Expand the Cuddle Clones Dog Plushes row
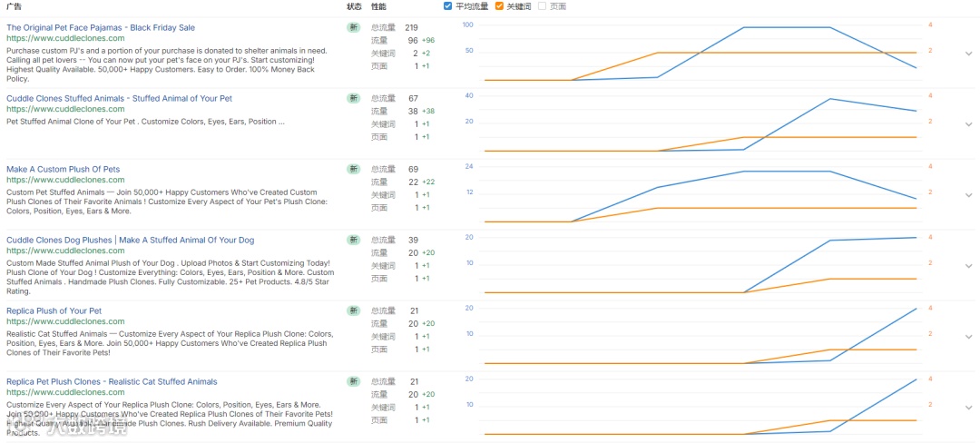Image resolution: width=980 pixels, height=443 pixels. (969, 266)
